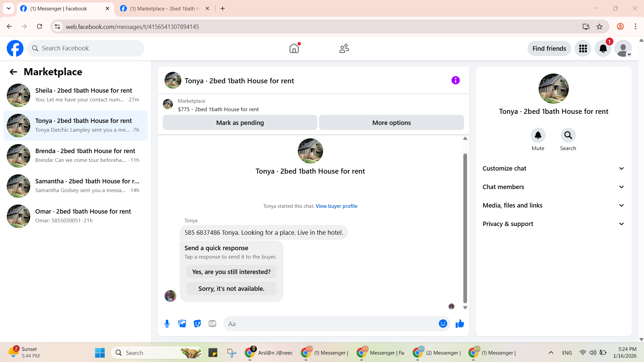Click More options button

[392, 123]
